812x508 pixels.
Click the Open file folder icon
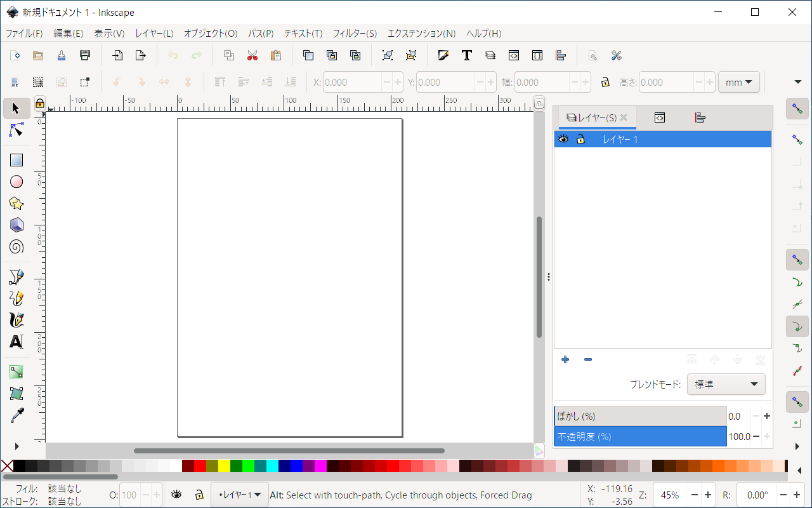pos(38,56)
